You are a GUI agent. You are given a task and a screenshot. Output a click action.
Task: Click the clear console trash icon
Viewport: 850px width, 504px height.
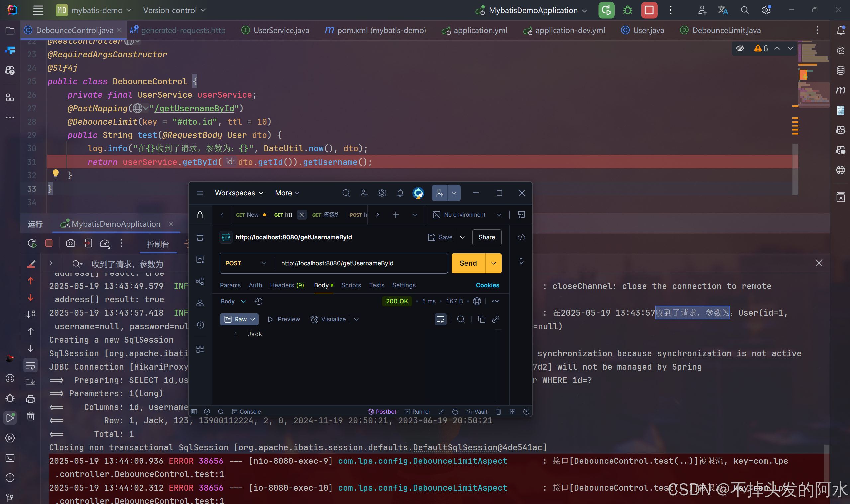pyautogui.click(x=31, y=416)
